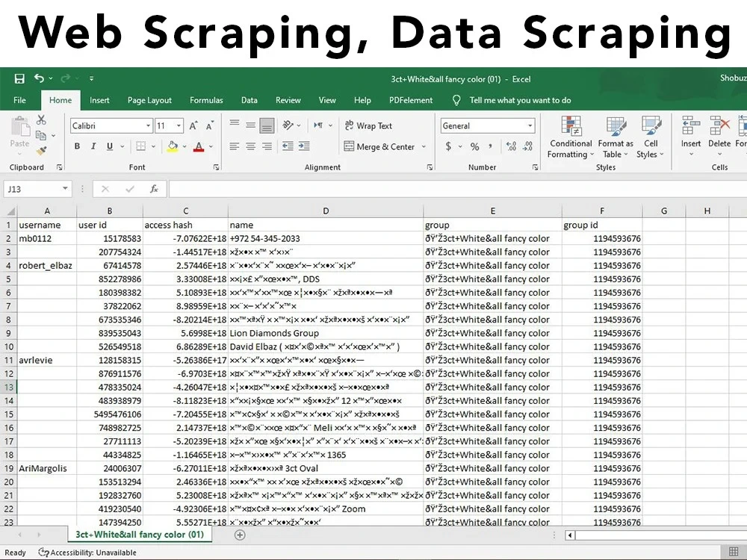This screenshot has width=747, height=560.
Task: Click the Format as Table icon
Action: point(615,138)
